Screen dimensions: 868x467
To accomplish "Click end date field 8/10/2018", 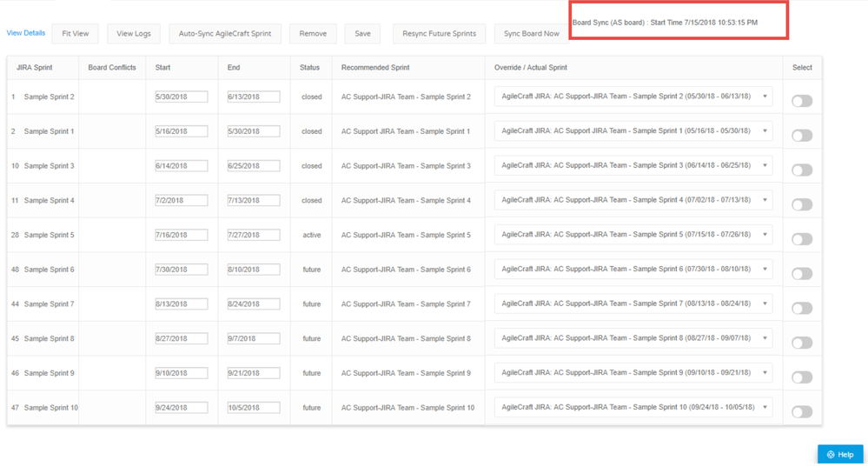I will click(254, 270).
